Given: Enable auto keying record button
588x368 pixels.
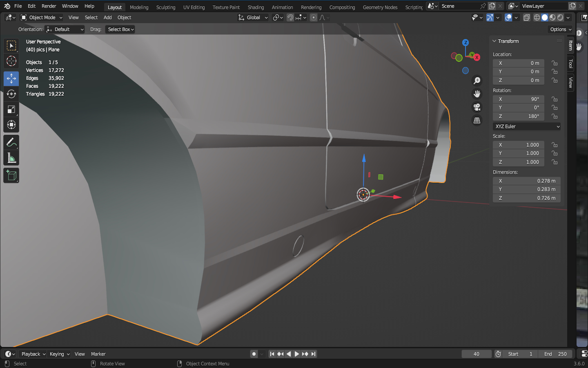Looking at the screenshot, I should 254,354.
